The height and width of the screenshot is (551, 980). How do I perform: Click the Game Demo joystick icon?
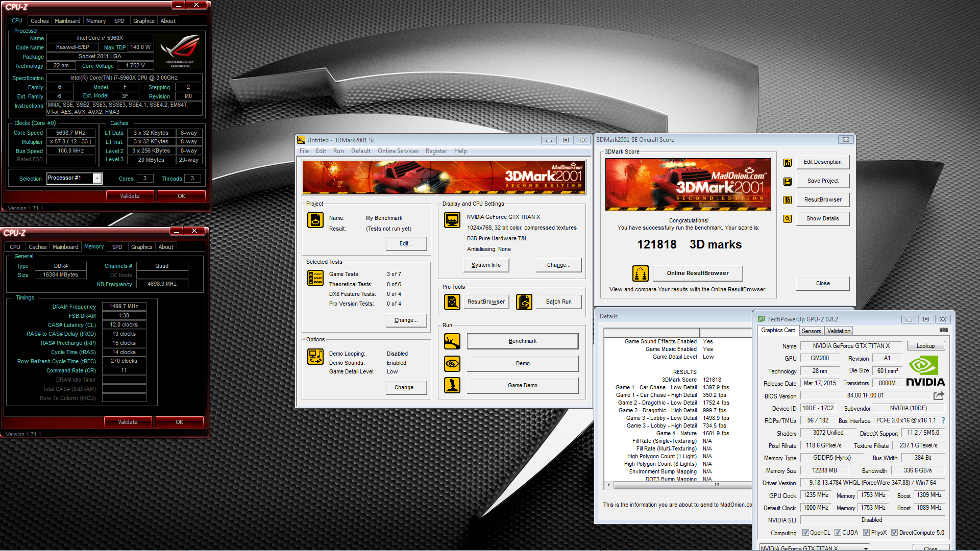[452, 385]
